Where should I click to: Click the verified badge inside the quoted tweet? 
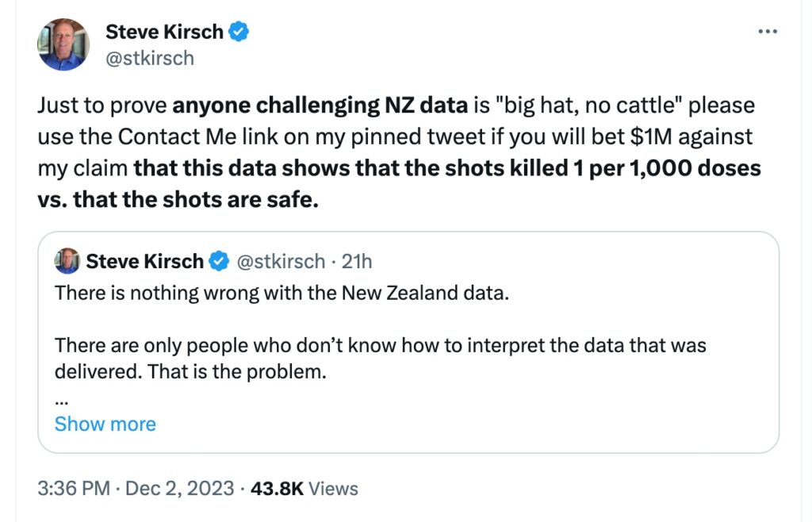coord(219,261)
